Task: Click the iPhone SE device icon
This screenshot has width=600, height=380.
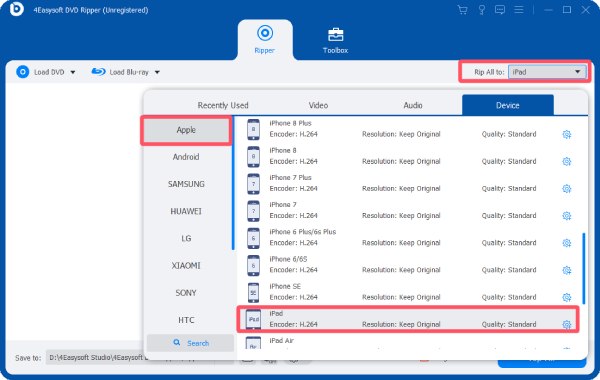Action: coord(253,292)
